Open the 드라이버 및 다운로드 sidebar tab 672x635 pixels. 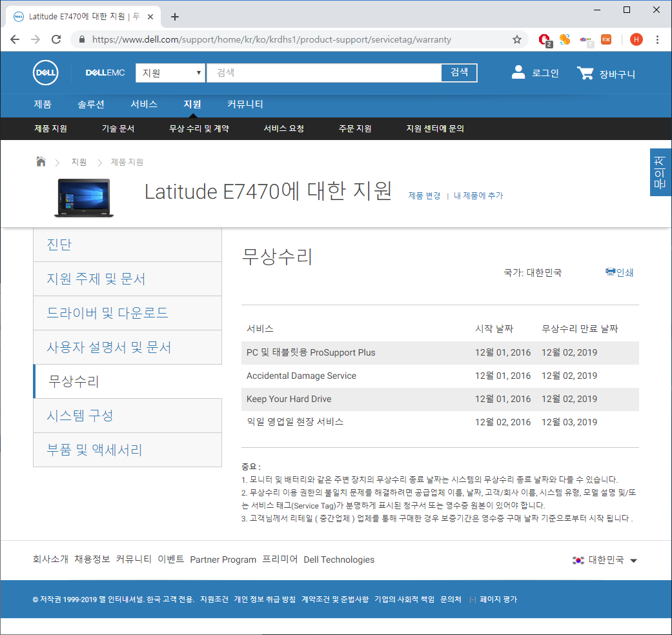127,313
